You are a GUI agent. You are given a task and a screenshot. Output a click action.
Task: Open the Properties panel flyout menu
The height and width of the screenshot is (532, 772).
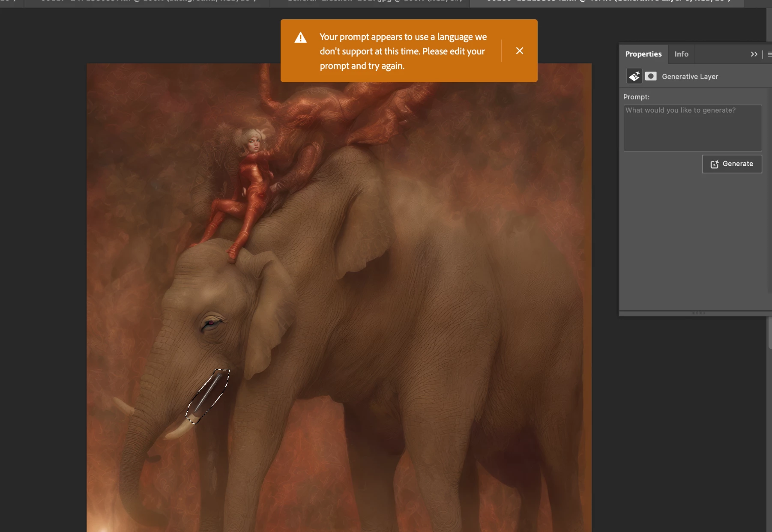coord(769,54)
